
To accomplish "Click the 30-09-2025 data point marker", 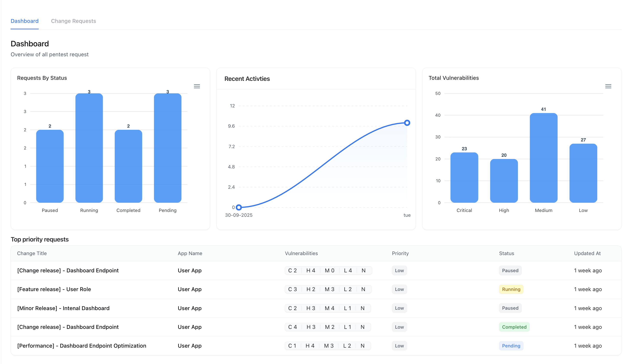I will 239,207.
